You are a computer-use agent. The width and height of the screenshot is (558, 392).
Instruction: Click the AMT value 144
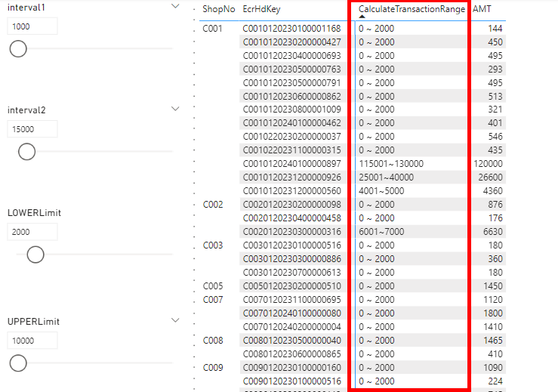click(495, 29)
